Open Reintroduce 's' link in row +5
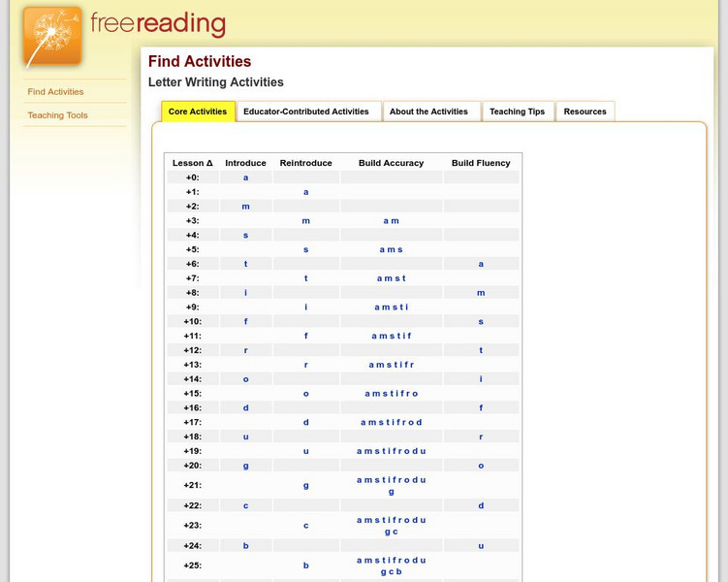The width and height of the screenshot is (728, 582). [306, 249]
